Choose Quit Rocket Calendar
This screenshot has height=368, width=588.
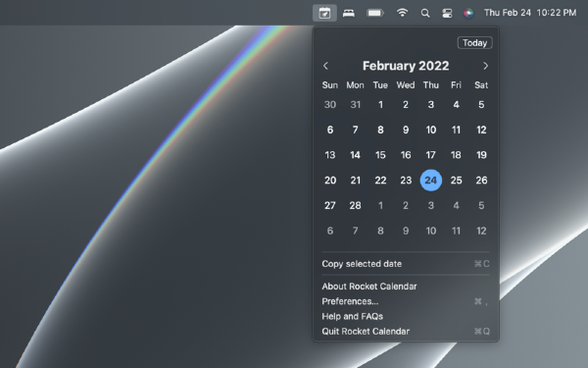(x=406, y=332)
